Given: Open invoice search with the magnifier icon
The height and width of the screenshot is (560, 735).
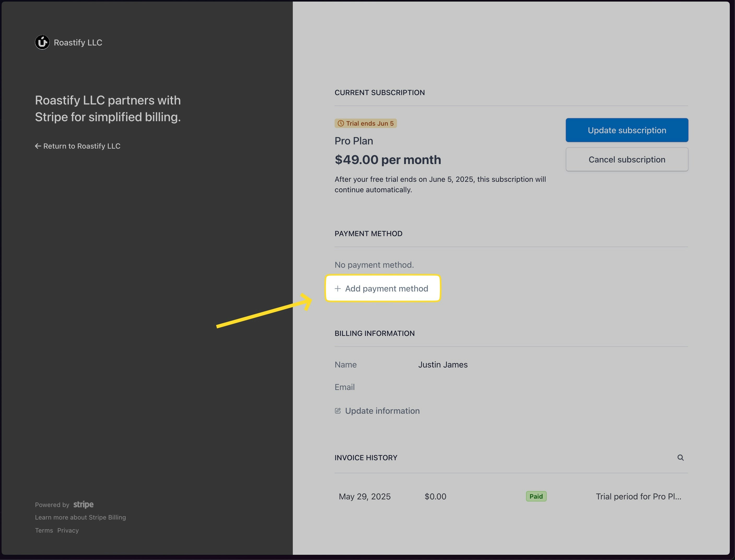Looking at the screenshot, I should (x=681, y=458).
